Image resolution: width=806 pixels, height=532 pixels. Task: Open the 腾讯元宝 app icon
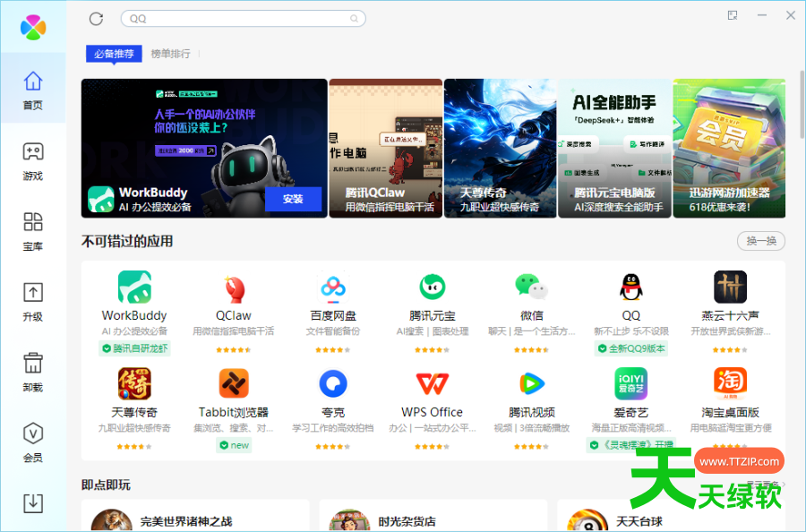(433, 287)
